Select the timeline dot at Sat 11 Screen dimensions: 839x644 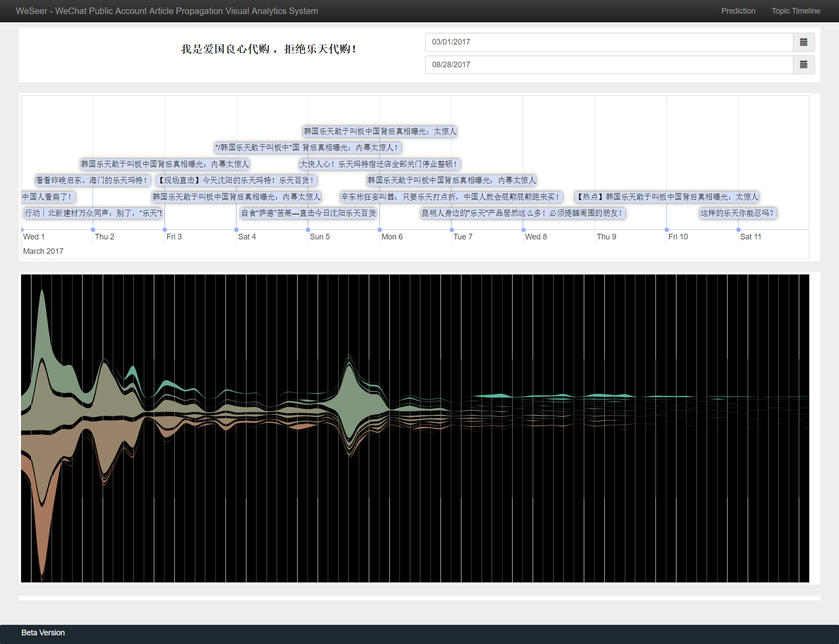[x=738, y=230]
